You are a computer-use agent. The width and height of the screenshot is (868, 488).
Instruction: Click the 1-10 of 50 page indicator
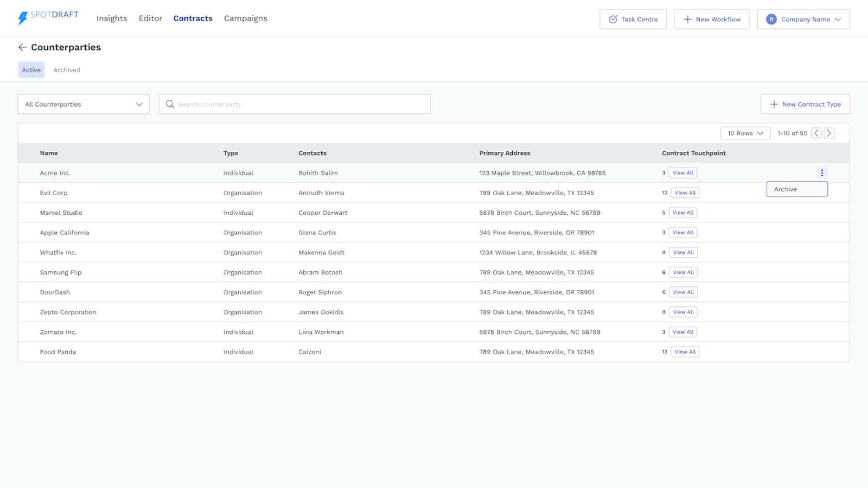tap(792, 133)
